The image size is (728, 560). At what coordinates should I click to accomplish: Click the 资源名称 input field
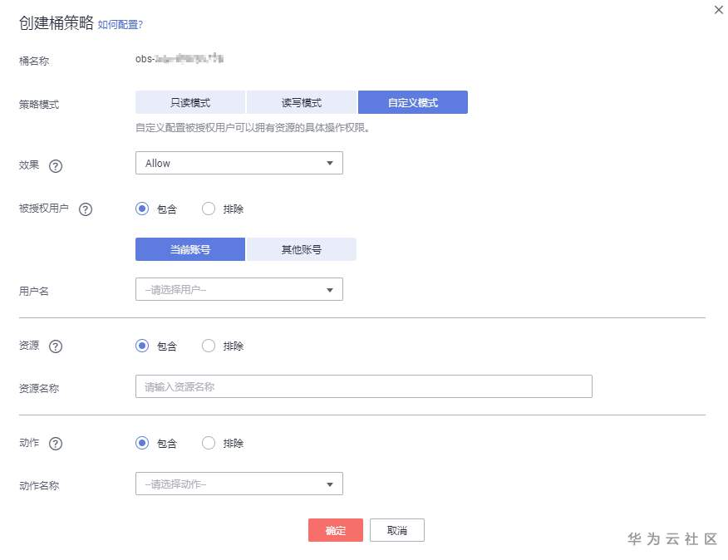coord(363,386)
